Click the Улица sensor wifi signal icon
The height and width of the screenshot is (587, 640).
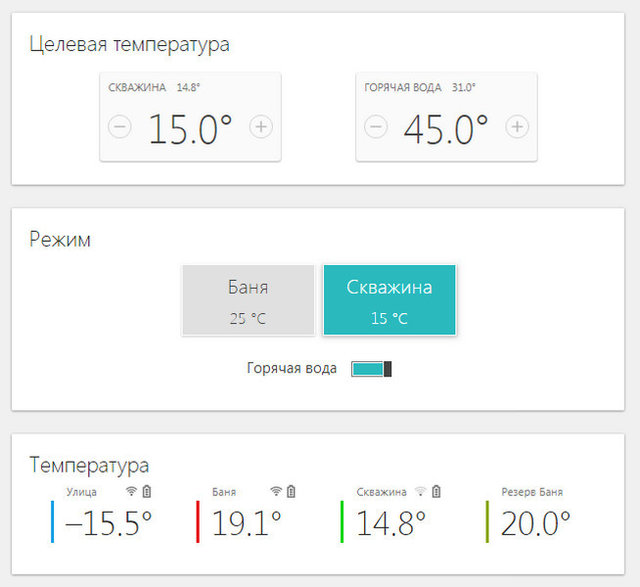tap(131, 491)
